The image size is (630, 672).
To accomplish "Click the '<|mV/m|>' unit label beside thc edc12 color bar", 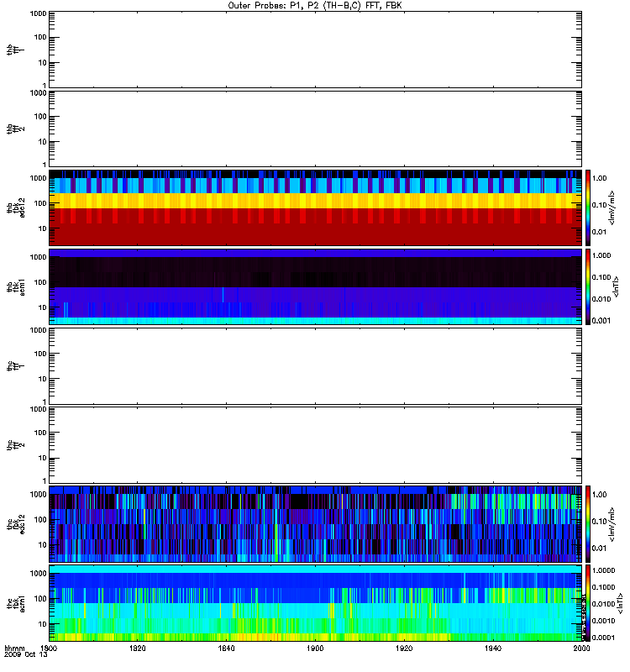I will click(612, 524).
